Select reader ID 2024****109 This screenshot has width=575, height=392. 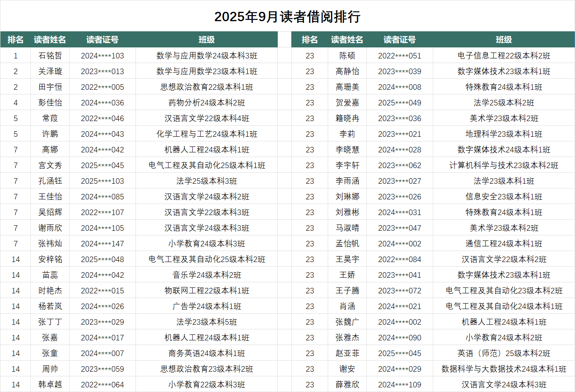[x=399, y=385]
